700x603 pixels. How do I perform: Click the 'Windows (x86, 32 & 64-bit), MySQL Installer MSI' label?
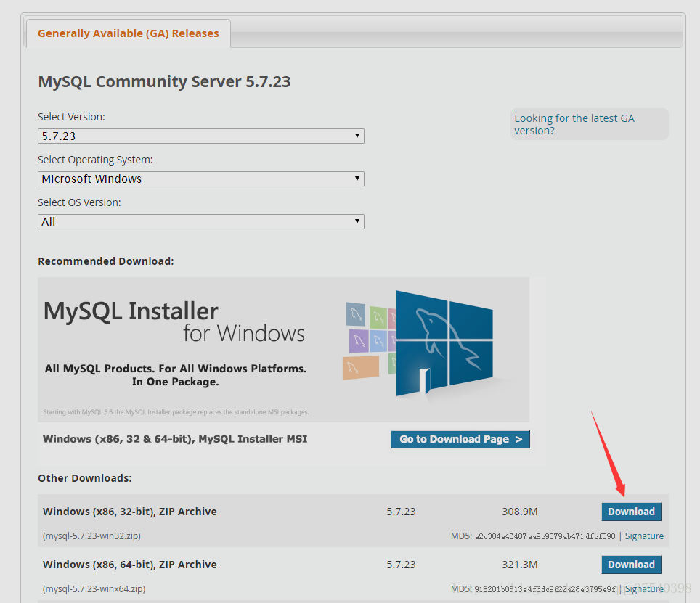(x=175, y=439)
